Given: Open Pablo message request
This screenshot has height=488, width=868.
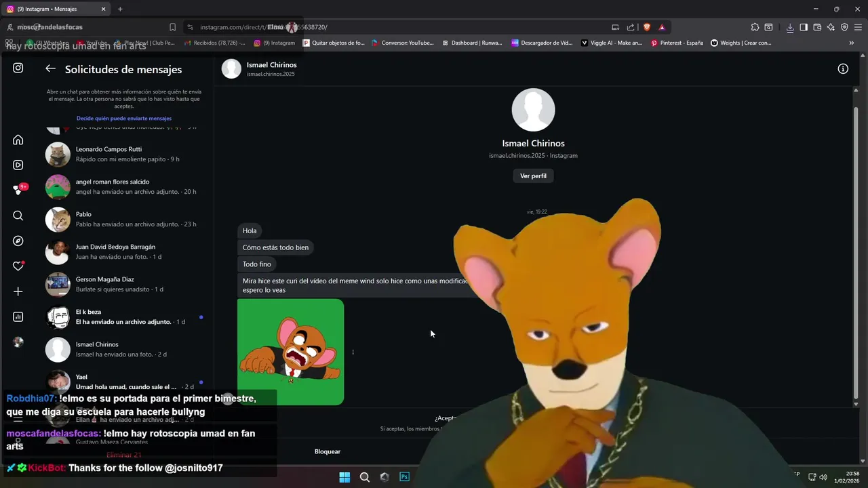Looking at the screenshot, I should [x=125, y=219].
